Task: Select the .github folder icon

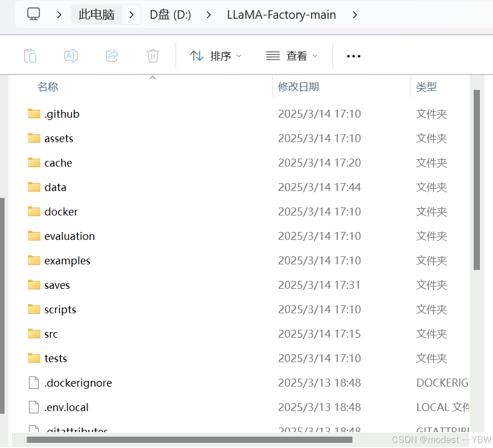Action: (34, 114)
